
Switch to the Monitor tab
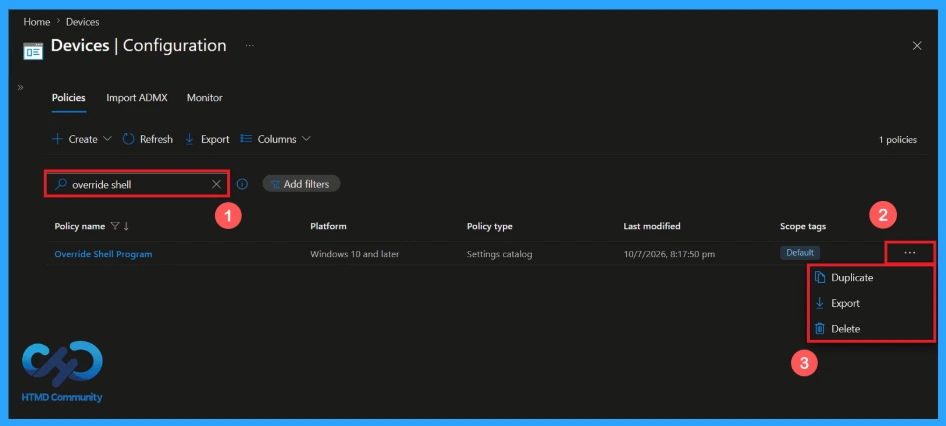click(205, 98)
